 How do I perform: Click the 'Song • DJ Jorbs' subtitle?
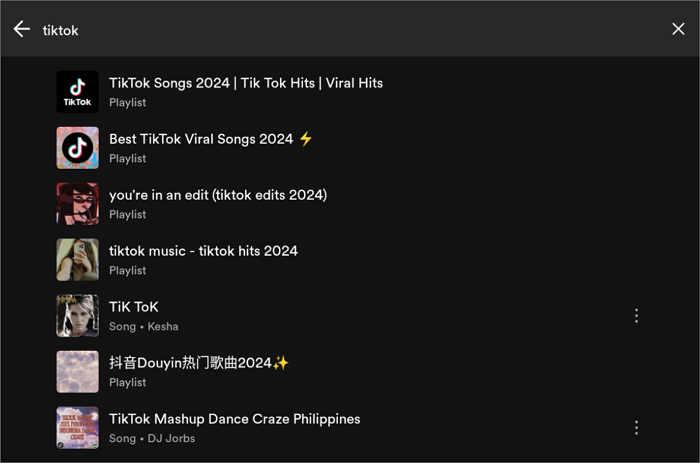tap(152, 438)
